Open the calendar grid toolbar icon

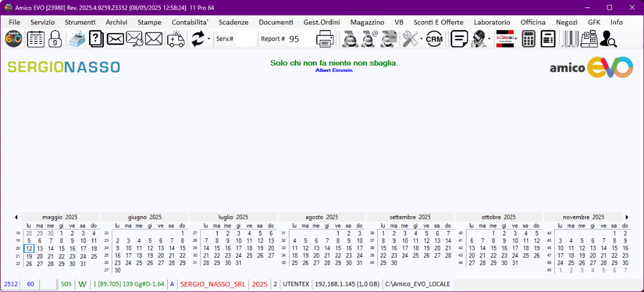[35, 39]
